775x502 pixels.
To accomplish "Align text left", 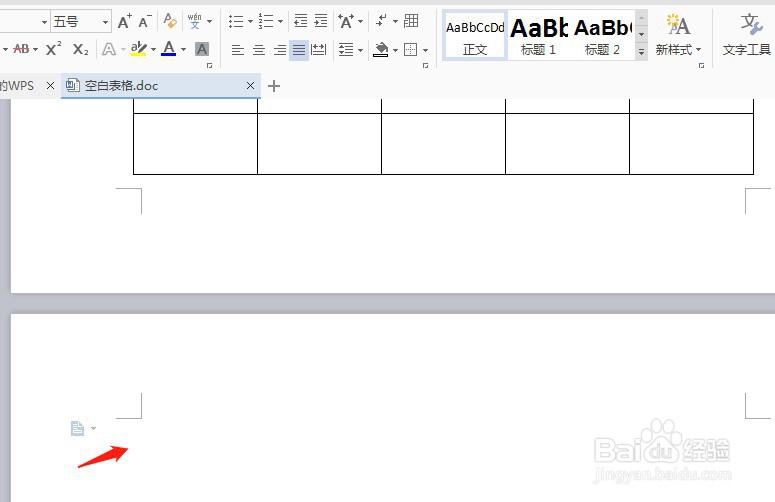I will click(x=238, y=50).
